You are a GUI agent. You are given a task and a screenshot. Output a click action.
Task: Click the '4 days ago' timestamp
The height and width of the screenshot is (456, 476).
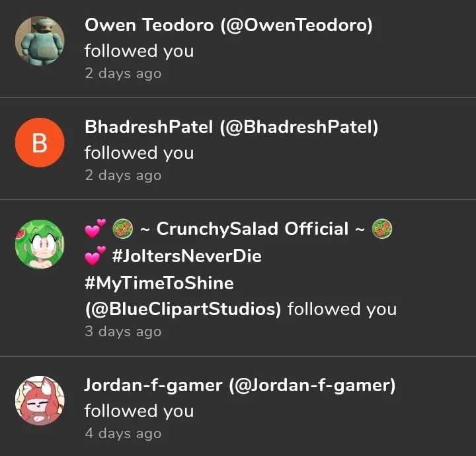pos(123,433)
